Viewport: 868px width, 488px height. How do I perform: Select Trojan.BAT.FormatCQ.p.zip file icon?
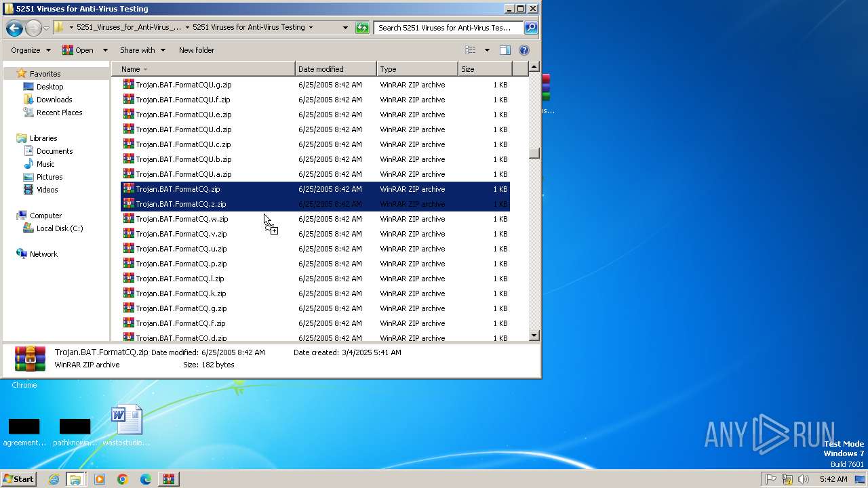pyautogui.click(x=128, y=264)
